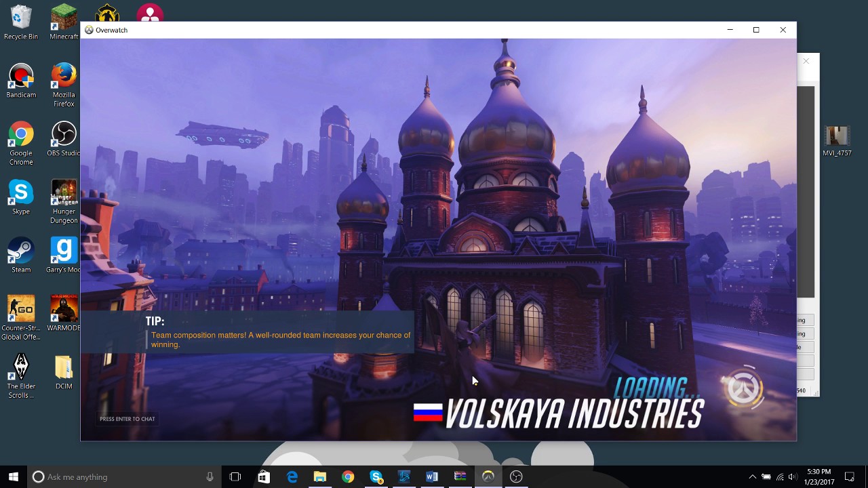Click the "PRESS ENTER TO CHAT" prompt
Image resolution: width=868 pixels, height=488 pixels.
(127, 419)
